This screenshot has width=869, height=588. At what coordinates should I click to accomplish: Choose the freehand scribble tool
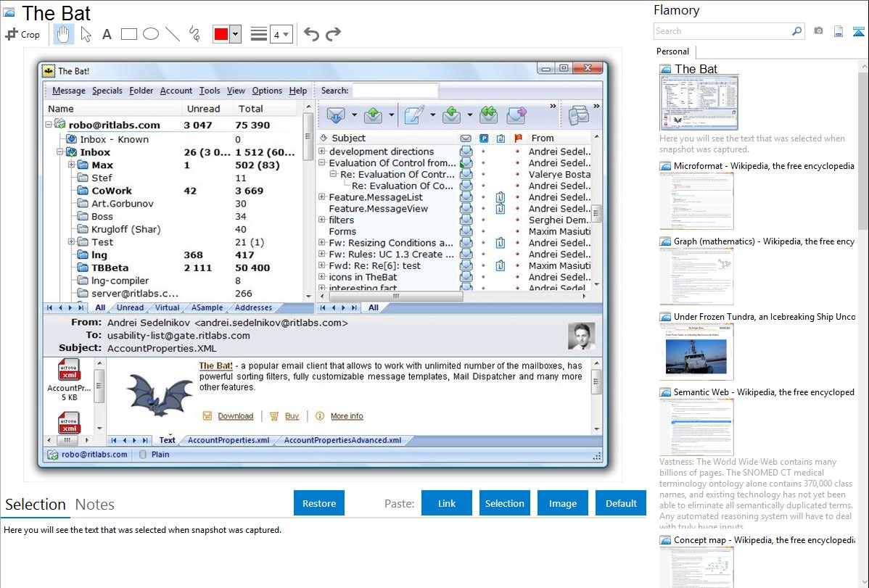tap(194, 34)
